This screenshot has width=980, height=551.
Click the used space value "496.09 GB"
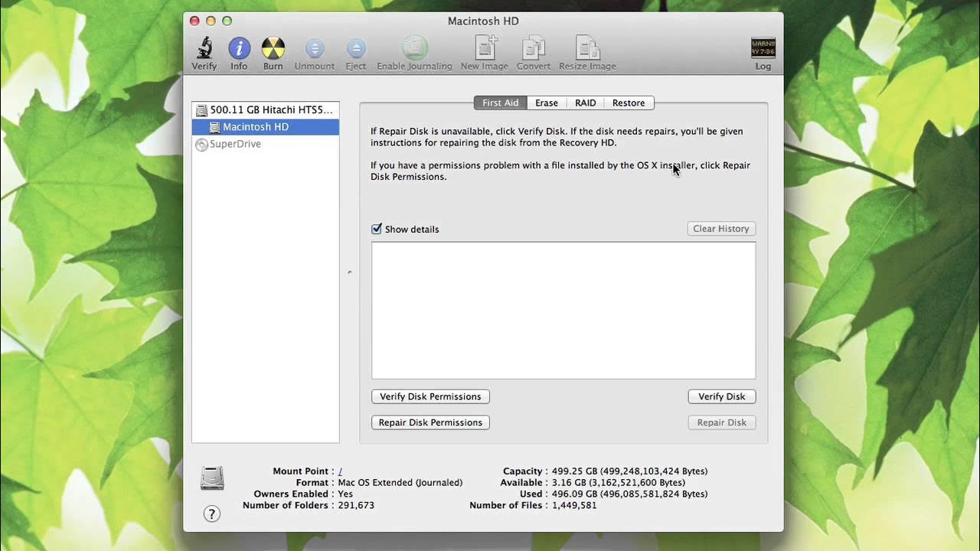[x=577, y=494]
